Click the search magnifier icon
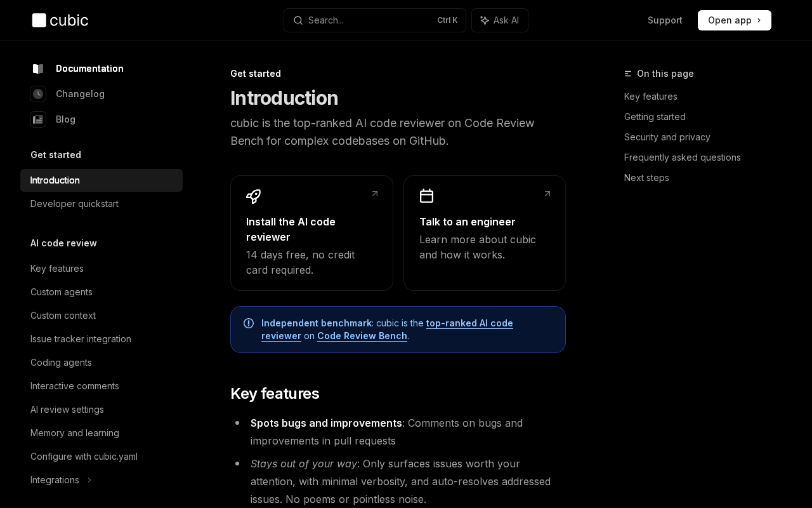812x508 pixels. (298, 20)
